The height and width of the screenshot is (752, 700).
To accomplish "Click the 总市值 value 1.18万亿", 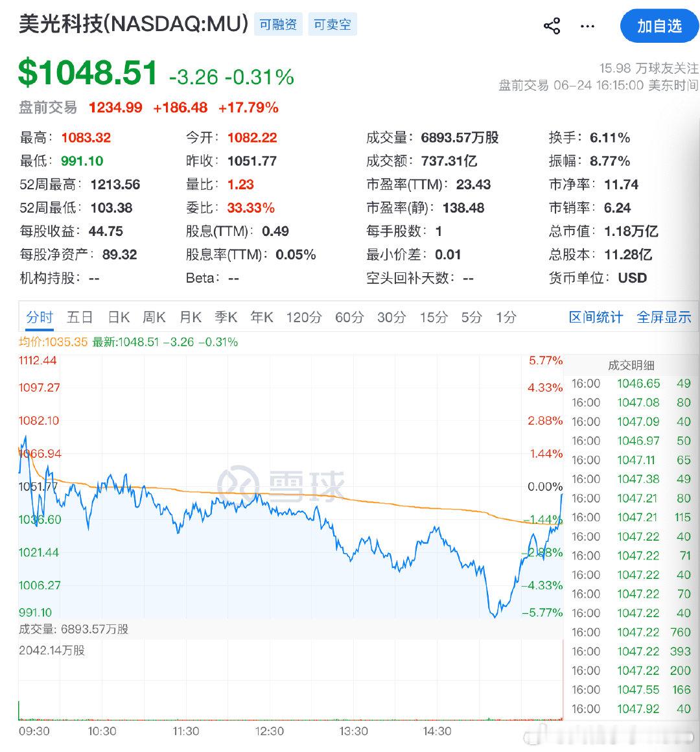I will [x=631, y=231].
